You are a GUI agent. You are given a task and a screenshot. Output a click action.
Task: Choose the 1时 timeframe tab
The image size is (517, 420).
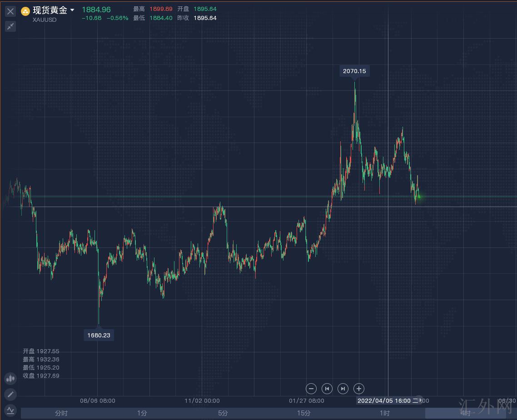point(385,413)
